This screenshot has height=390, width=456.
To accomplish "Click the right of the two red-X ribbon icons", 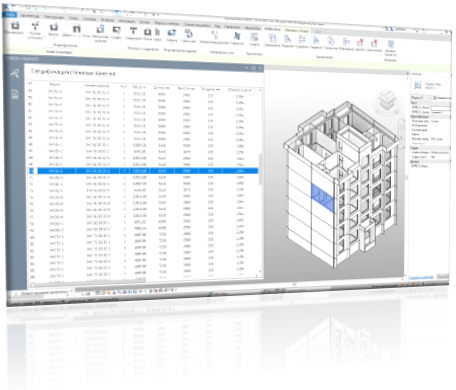I will [x=374, y=43].
